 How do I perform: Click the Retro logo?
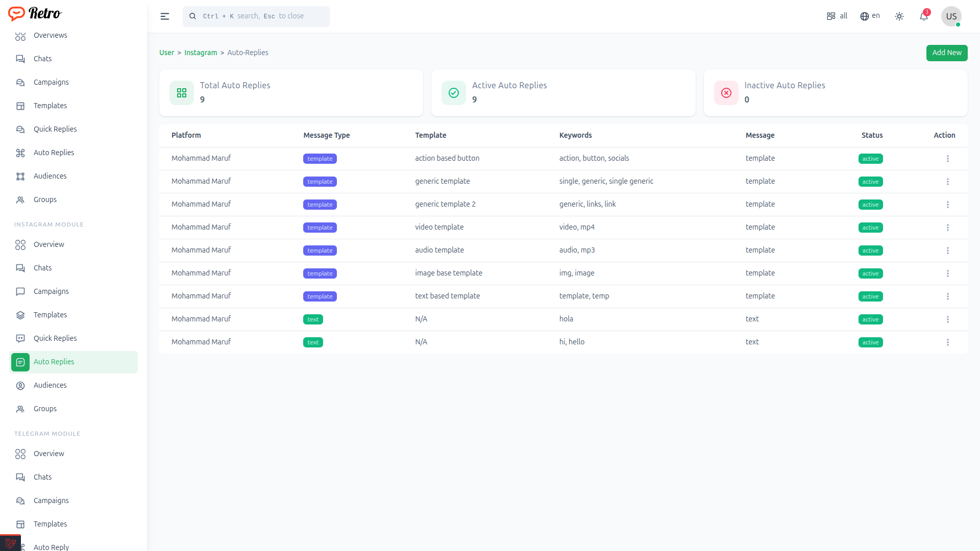(35, 13)
